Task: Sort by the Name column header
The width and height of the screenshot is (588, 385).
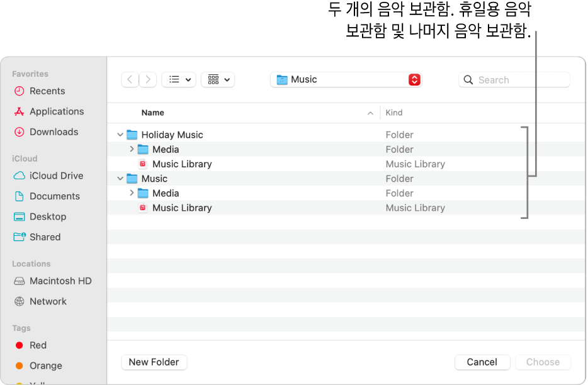Action: [x=152, y=113]
